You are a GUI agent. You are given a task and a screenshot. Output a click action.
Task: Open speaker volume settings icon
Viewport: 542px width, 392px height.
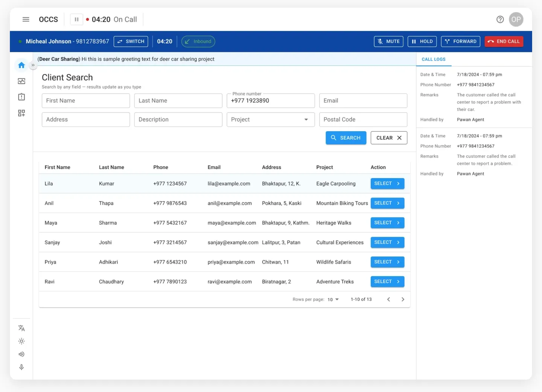click(x=21, y=354)
